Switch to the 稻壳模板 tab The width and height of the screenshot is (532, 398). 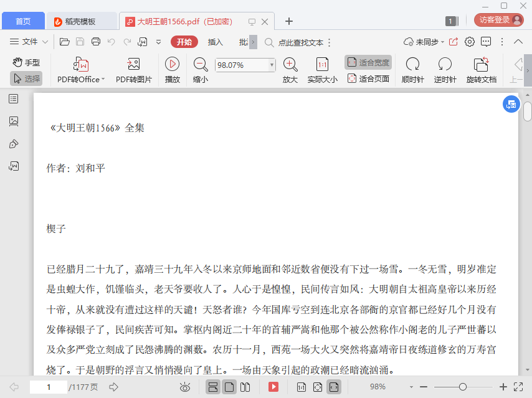coord(82,21)
